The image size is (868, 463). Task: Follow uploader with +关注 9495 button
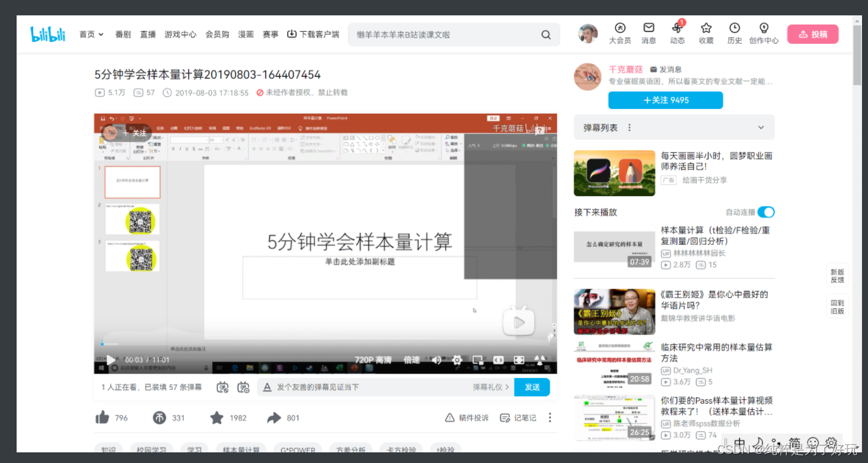[665, 100]
